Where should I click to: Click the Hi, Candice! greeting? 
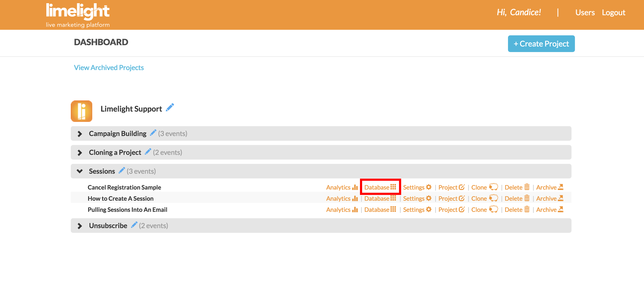[519, 12]
